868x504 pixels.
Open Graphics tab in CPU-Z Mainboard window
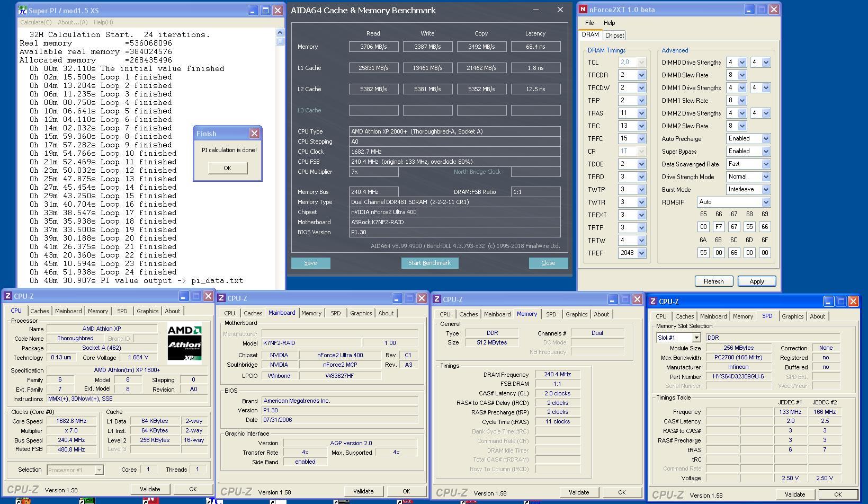(361, 313)
